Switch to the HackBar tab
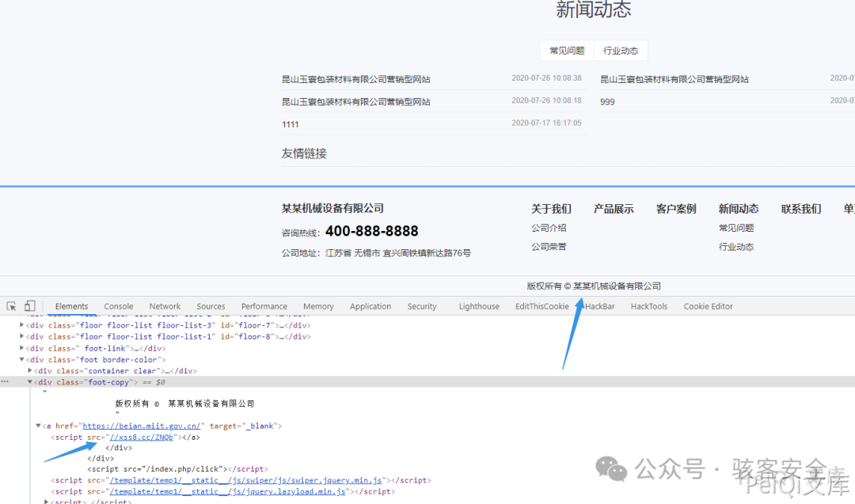 point(599,307)
